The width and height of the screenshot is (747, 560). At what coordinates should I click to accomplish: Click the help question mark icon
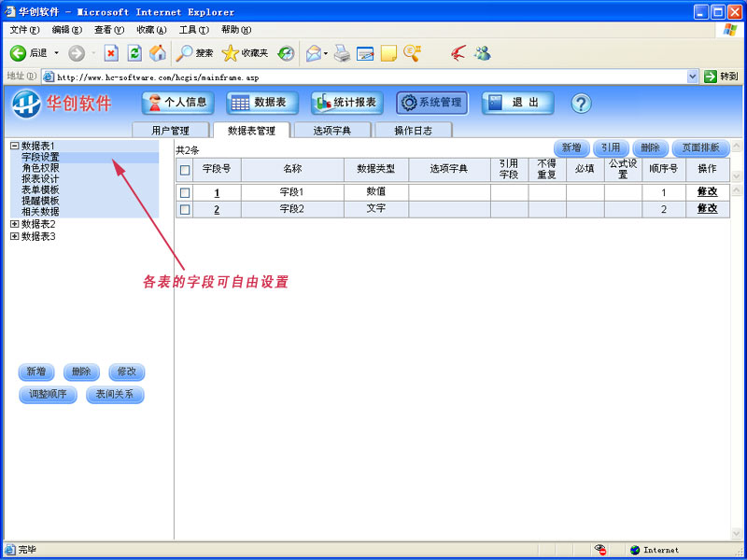pos(581,103)
